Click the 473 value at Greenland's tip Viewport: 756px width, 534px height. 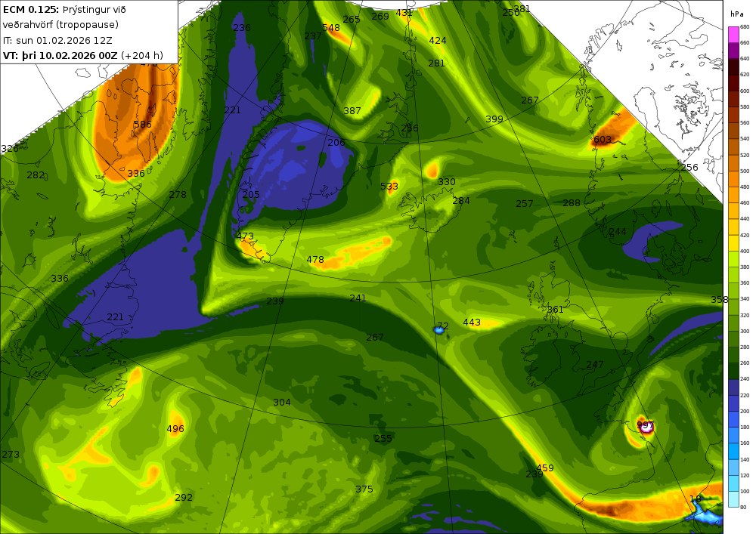(x=245, y=236)
